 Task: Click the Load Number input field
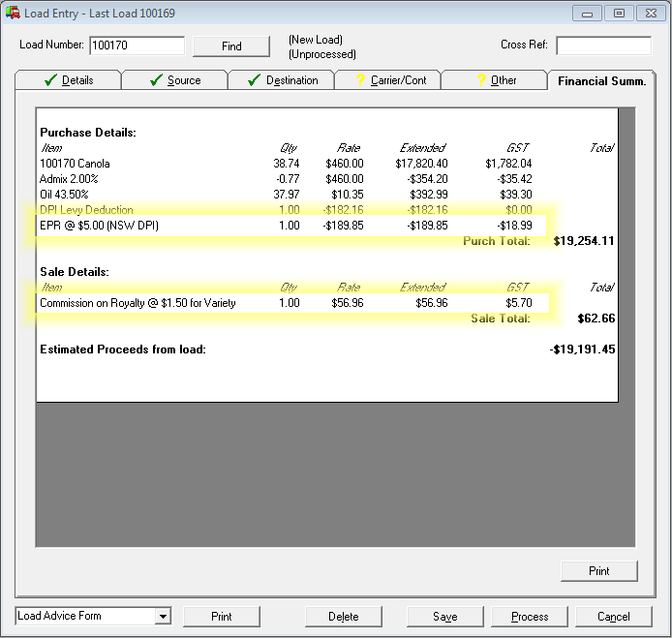point(137,46)
